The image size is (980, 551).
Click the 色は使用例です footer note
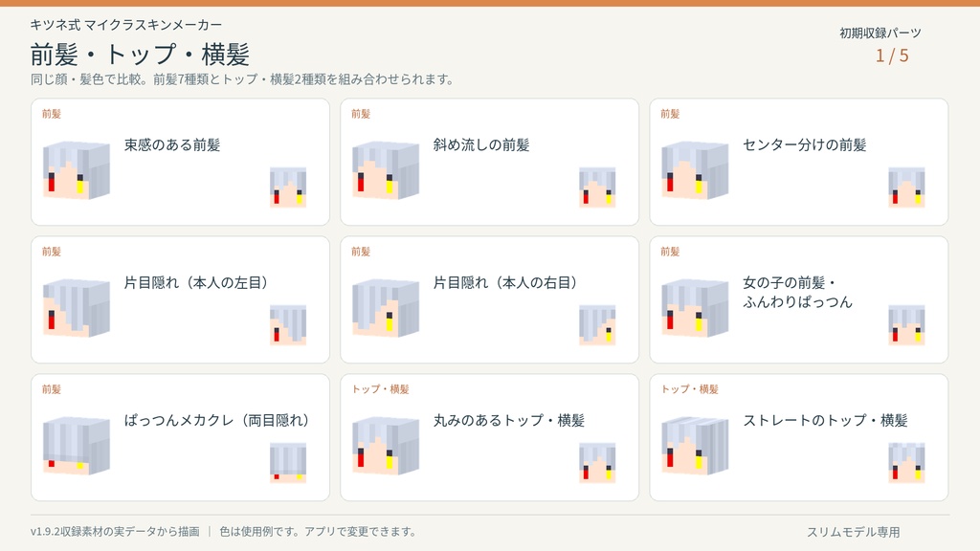click(318, 532)
